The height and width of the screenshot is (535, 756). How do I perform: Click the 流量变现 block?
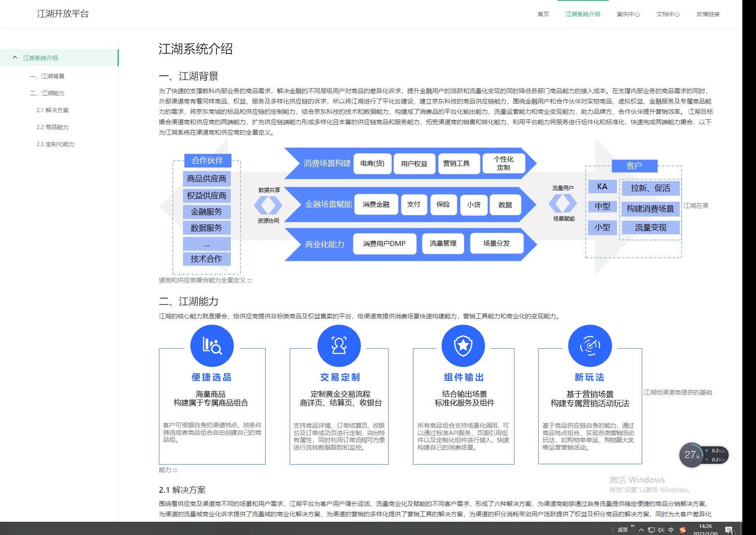tap(651, 227)
